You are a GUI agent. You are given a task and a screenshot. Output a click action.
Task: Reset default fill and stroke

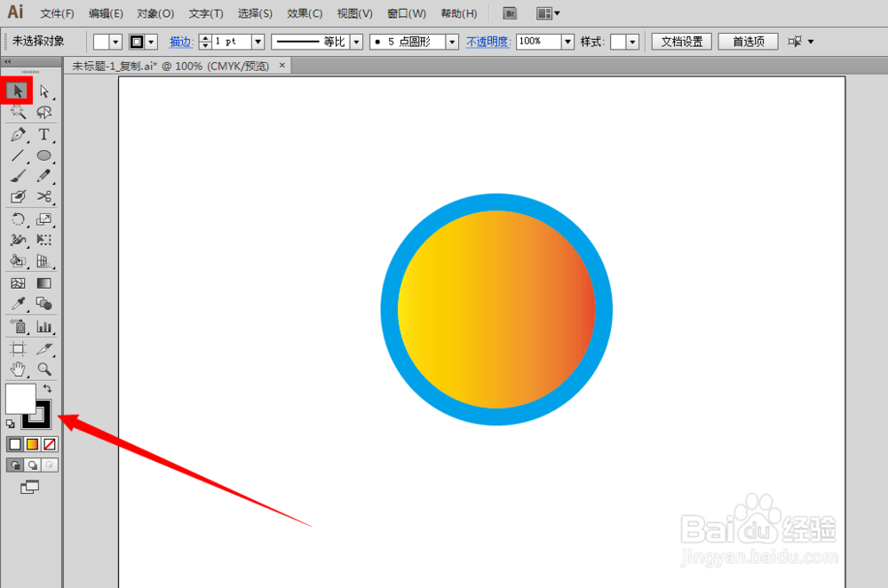point(10,424)
